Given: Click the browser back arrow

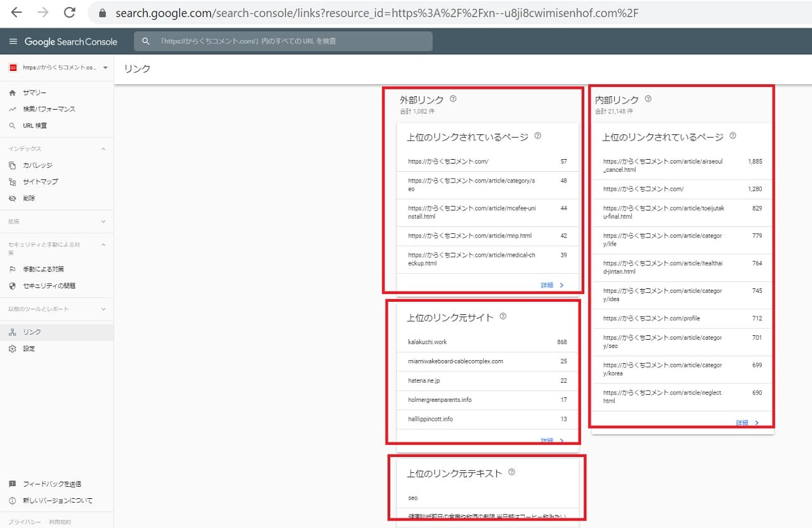Looking at the screenshot, I should click(16, 13).
